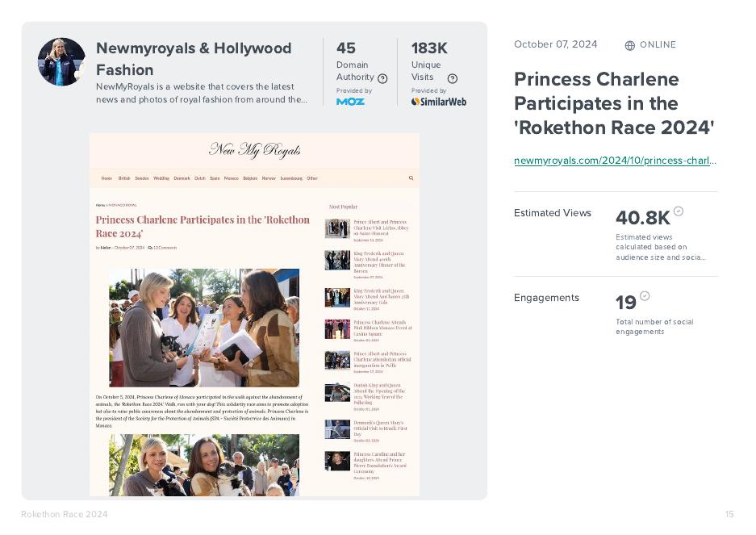Open Prince Albert official inauguration popular post

382,359
